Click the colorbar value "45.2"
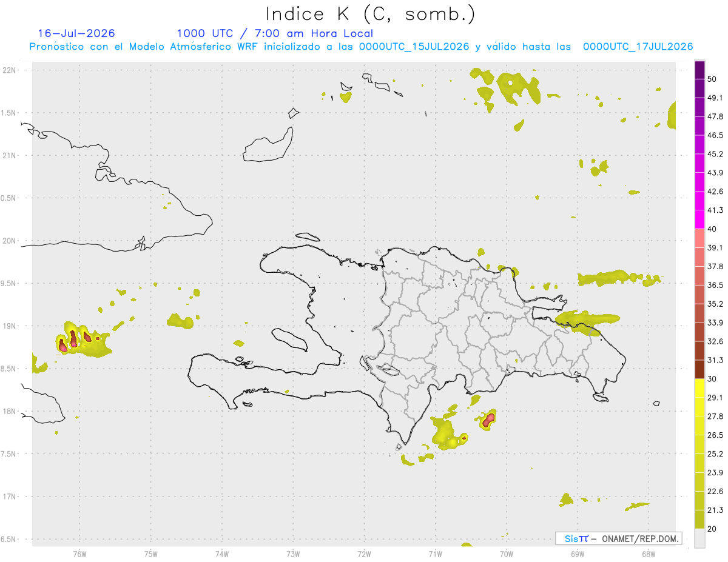 [715, 154]
